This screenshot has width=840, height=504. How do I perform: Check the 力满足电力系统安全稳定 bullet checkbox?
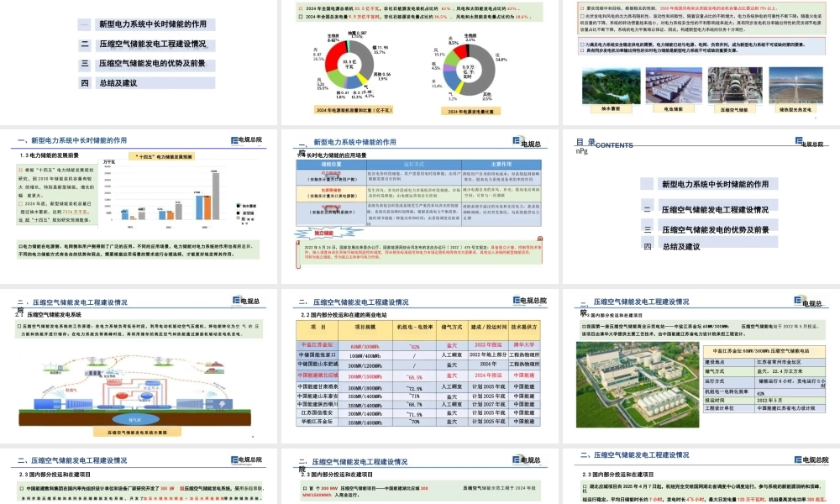click(x=580, y=44)
